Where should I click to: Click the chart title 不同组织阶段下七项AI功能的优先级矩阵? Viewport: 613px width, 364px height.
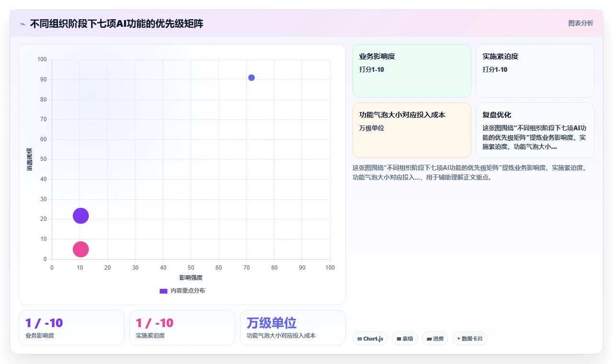point(116,23)
